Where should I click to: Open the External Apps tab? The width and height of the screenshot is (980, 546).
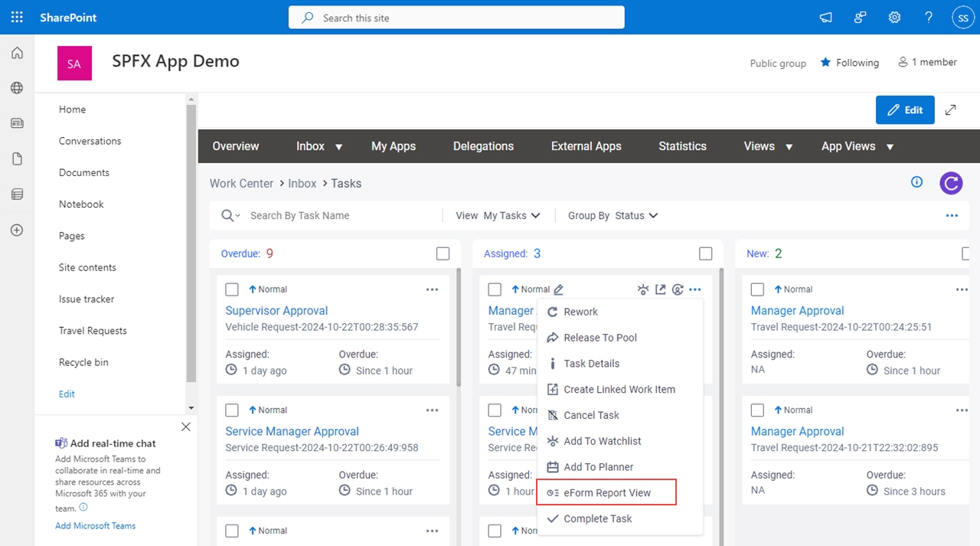586,146
